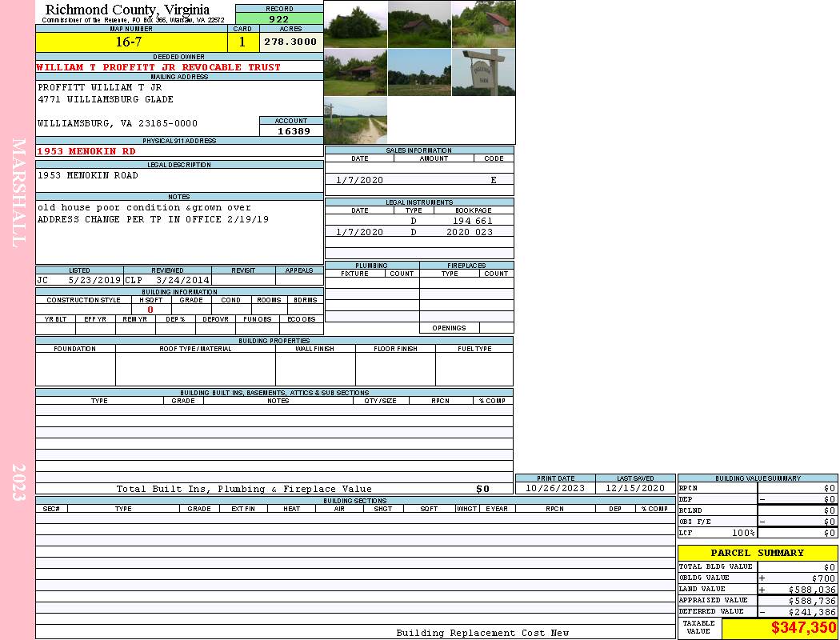Screen dimensions: 840x640
Task: Click the green Record number 922 field
Action: [x=279, y=19]
